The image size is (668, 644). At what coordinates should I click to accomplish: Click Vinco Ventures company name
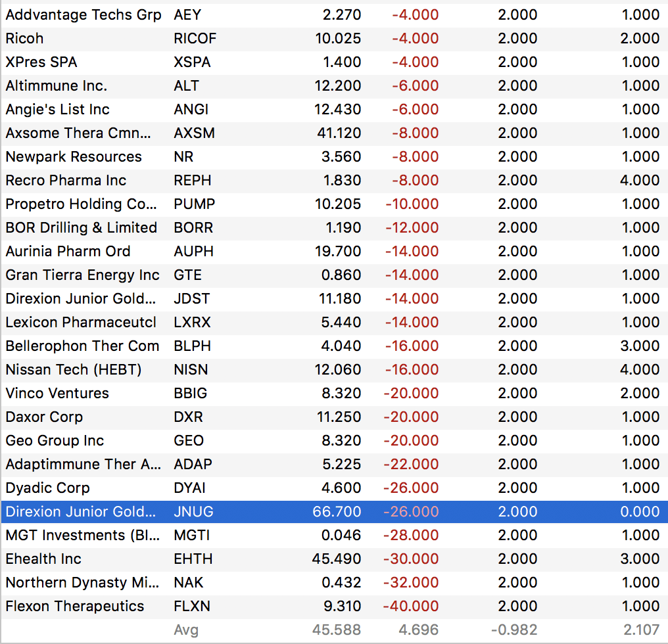click(x=57, y=393)
